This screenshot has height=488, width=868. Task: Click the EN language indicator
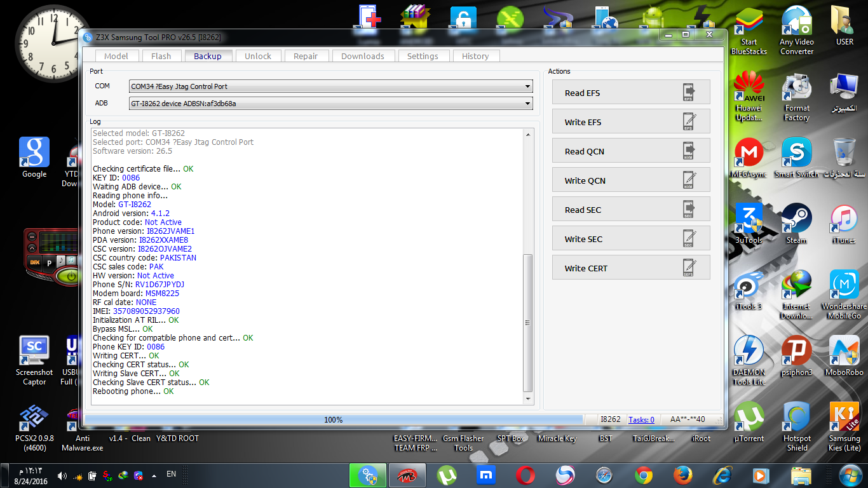pyautogui.click(x=171, y=474)
